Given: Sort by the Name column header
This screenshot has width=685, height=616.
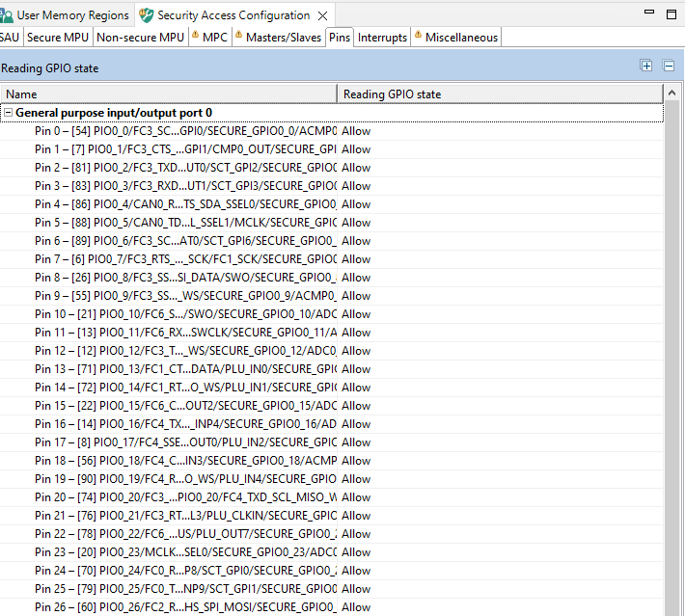Looking at the screenshot, I should point(169,94).
